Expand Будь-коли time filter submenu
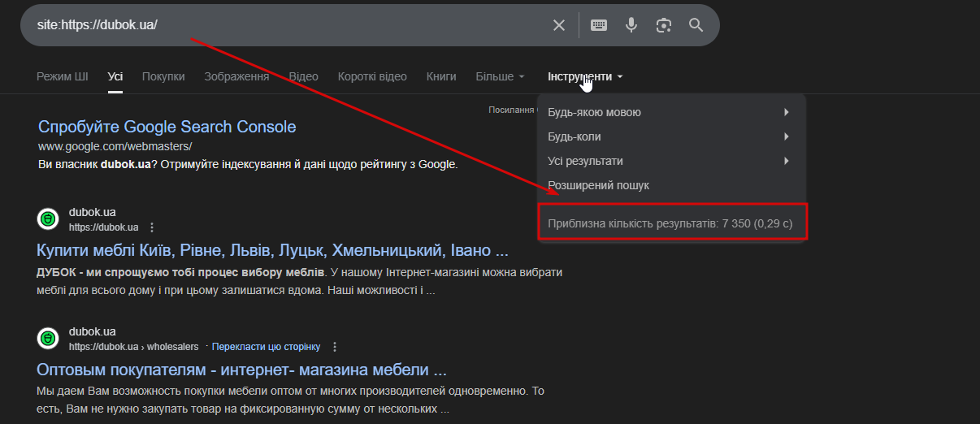The width and height of the screenshot is (980, 424). [x=671, y=136]
